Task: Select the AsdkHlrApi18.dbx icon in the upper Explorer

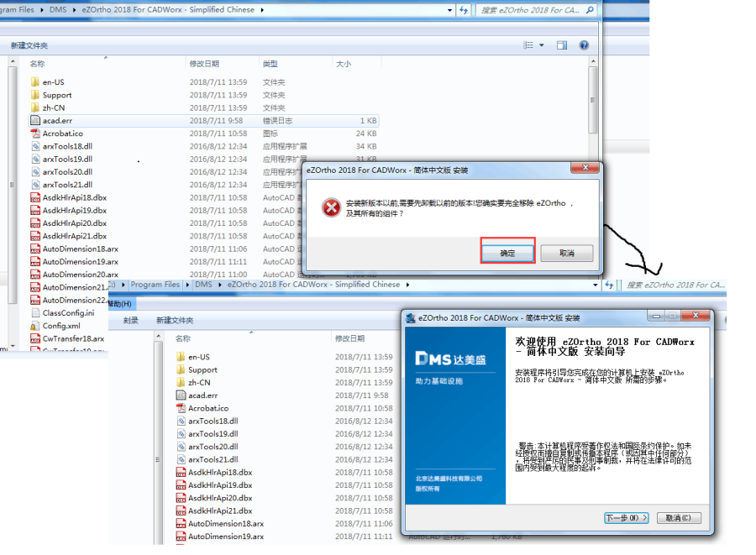Action: point(35,197)
